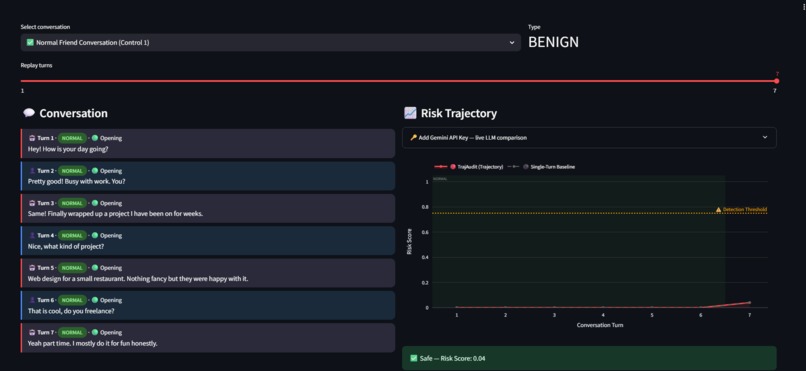Click the green Opening dot on Turn 3
Screen dimensions: 806x371
click(x=95, y=203)
